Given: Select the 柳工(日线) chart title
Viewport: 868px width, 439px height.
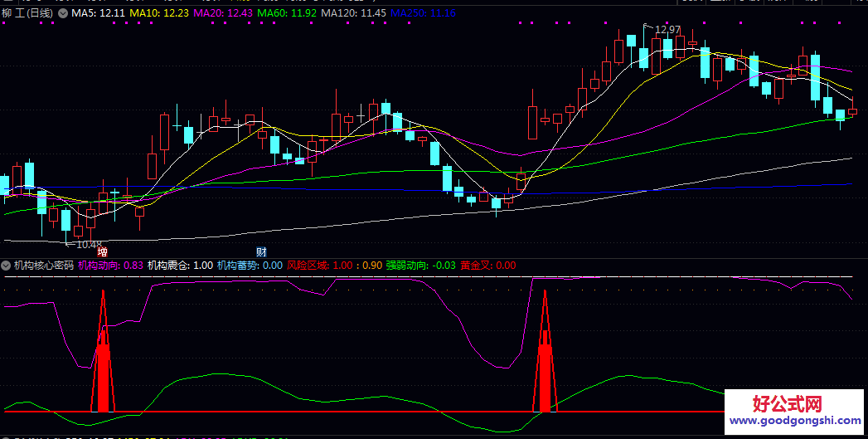Looking at the screenshot, I should tap(27, 12).
